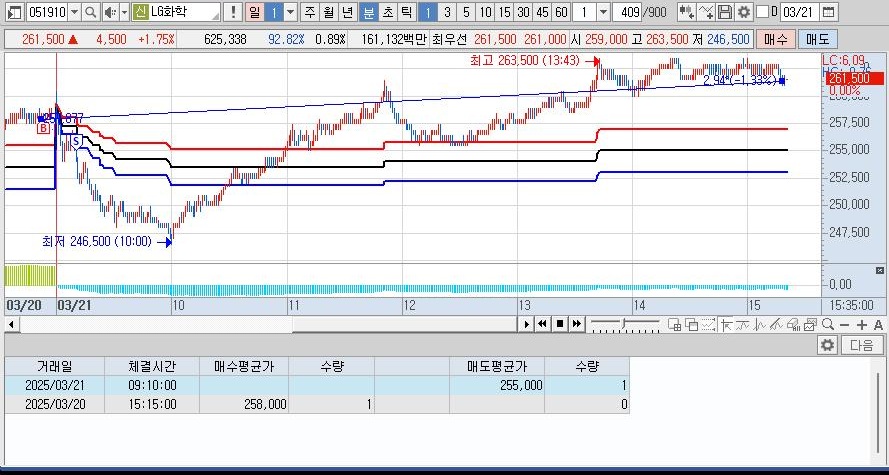The height and width of the screenshot is (475, 889).
Task: Click the vertical line chart tool icon
Action: [760, 324]
